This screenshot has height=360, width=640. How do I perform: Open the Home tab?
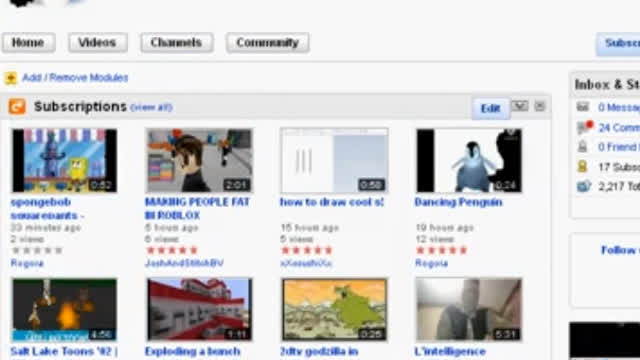click(28, 42)
